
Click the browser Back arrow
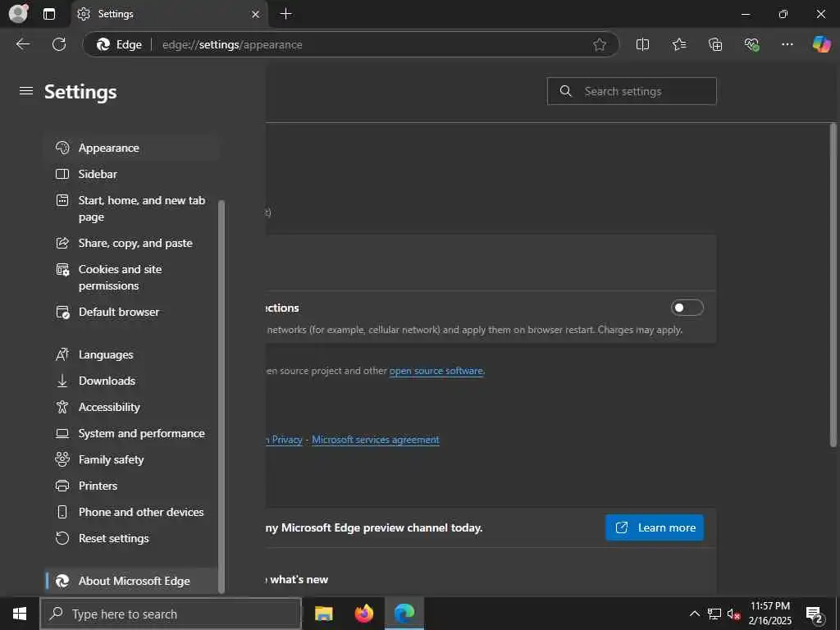point(22,44)
